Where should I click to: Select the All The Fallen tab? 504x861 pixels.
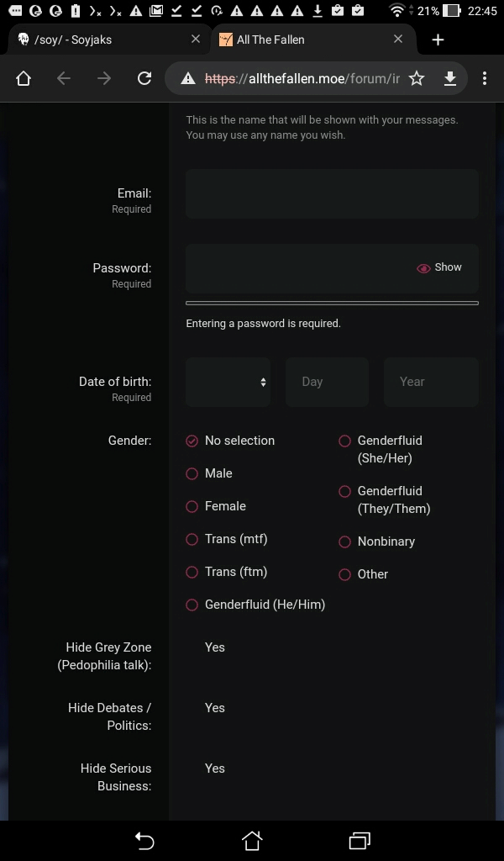tap(302, 40)
